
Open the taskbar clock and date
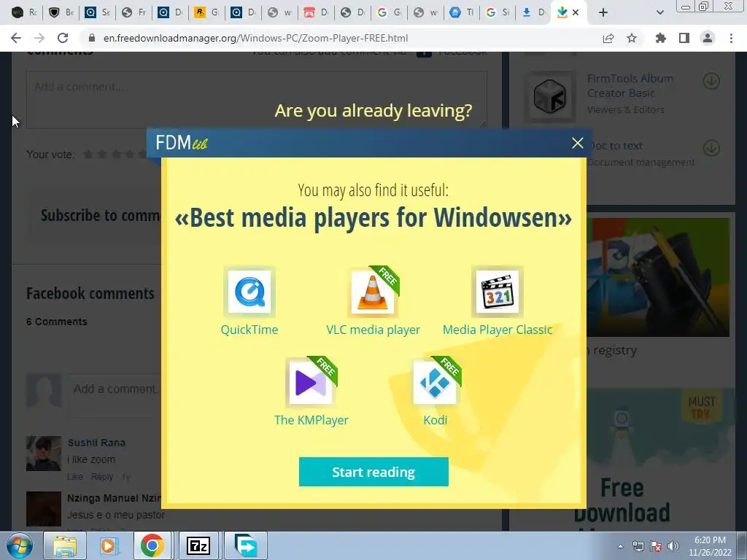click(x=710, y=546)
